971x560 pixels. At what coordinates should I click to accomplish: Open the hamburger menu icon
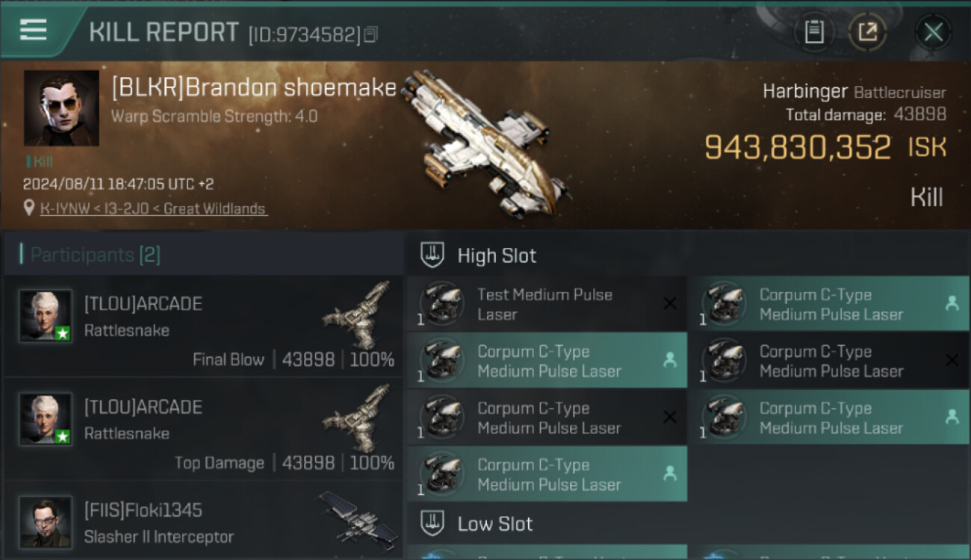tap(33, 30)
